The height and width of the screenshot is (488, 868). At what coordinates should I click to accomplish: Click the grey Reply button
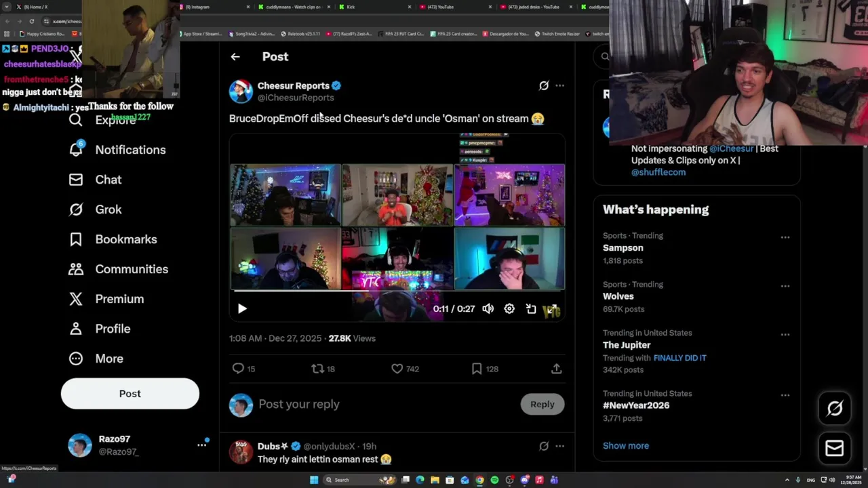point(542,404)
